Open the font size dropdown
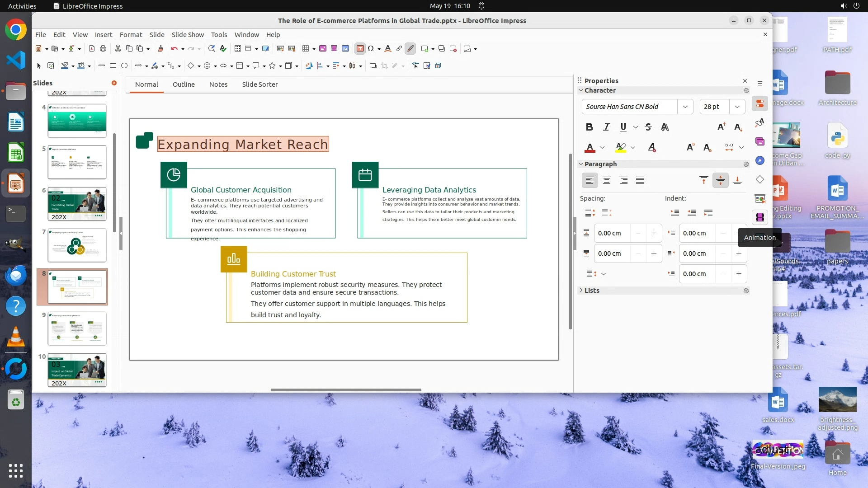The image size is (868, 488). pyautogui.click(x=737, y=107)
